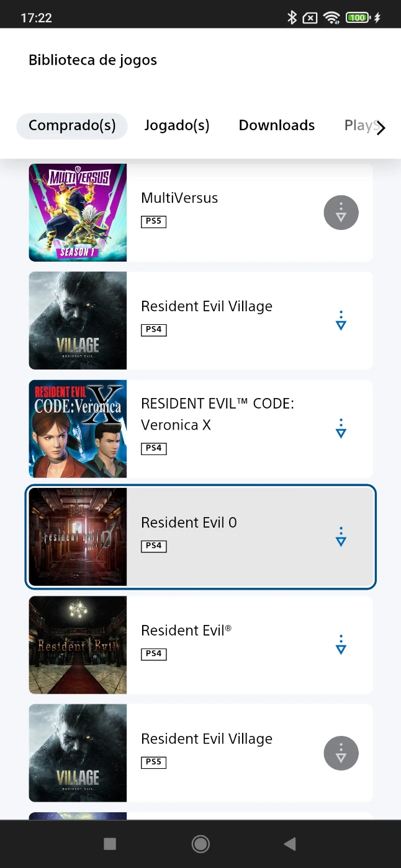Screen dimensions: 401x868
Task: Tap download icon for RESIDENT EVIL CODE: Veronica X
Action: (341, 428)
